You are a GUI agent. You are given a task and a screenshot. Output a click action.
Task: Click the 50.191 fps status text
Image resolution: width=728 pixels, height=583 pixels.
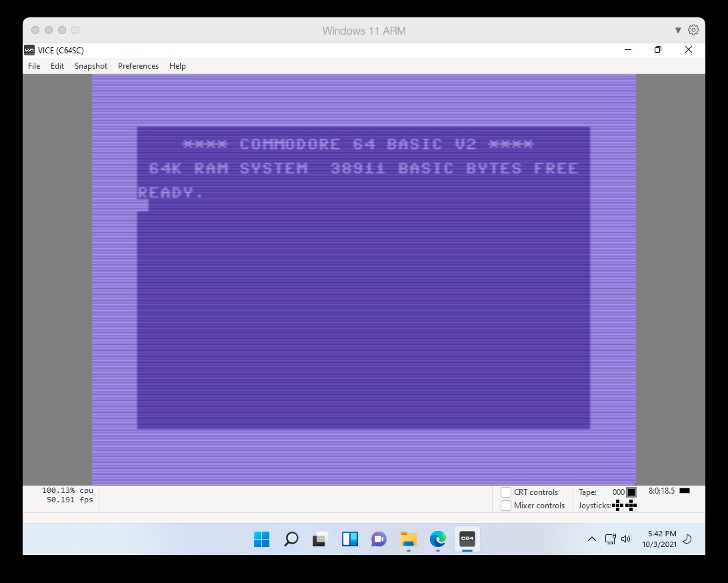pyautogui.click(x=69, y=500)
